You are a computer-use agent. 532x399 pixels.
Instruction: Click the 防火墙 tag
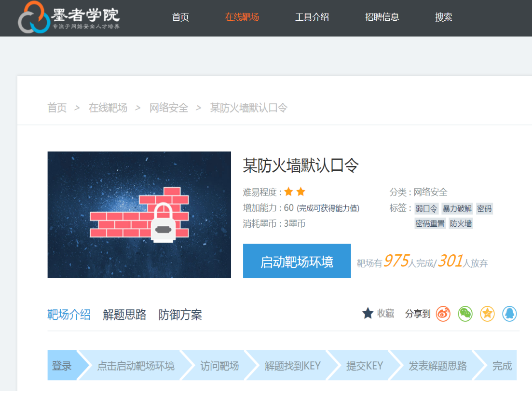point(461,223)
